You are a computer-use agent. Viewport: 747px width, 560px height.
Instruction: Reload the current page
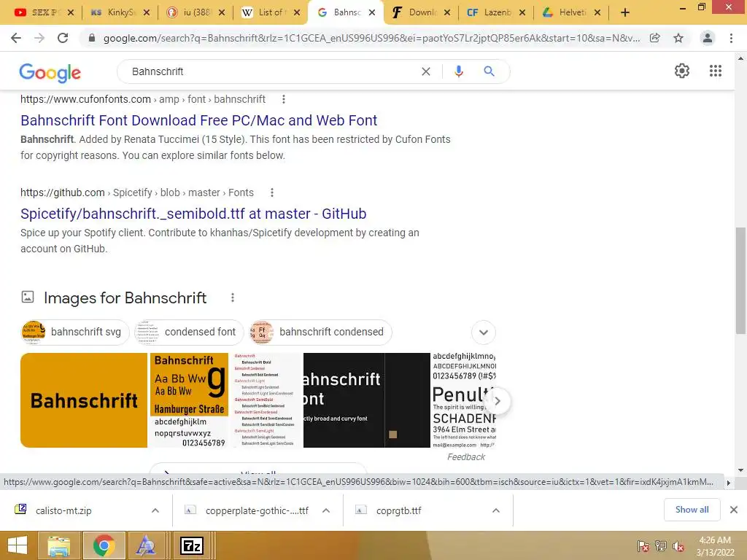(63, 38)
